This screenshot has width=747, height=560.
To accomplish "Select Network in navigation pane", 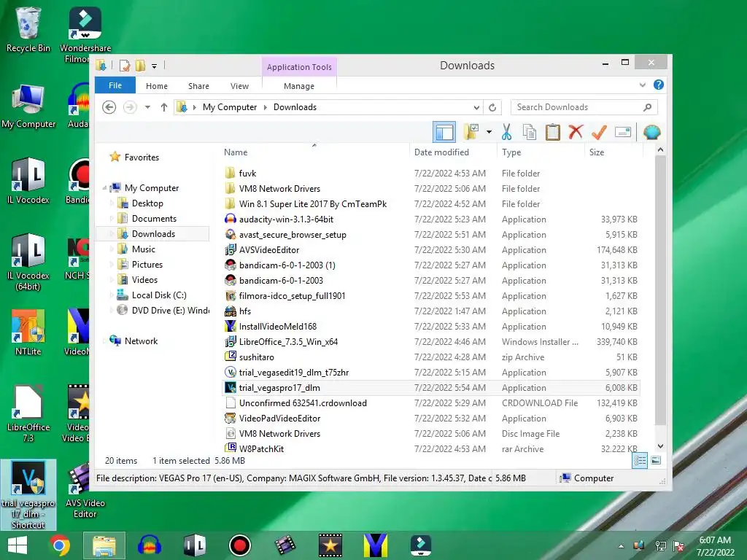I will (141, 341).
